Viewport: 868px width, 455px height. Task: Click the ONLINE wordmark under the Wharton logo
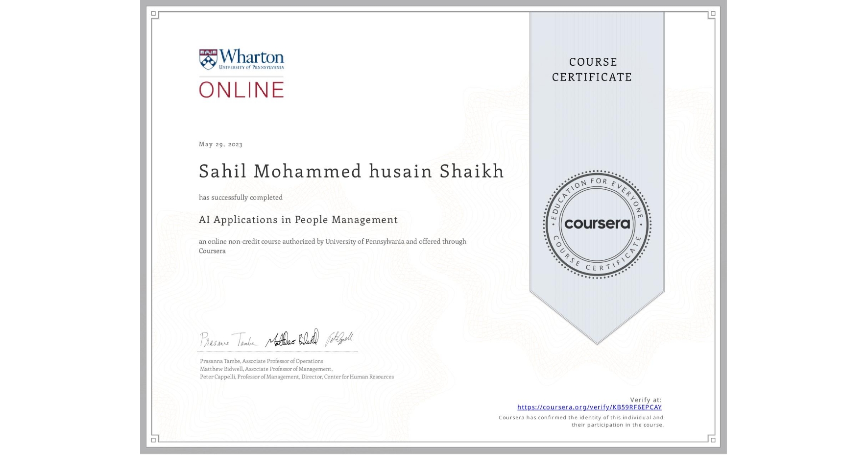coord(242,90)
